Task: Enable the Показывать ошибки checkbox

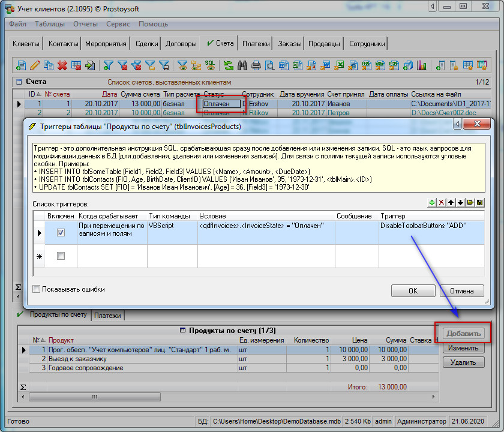Action: (37, 289)
